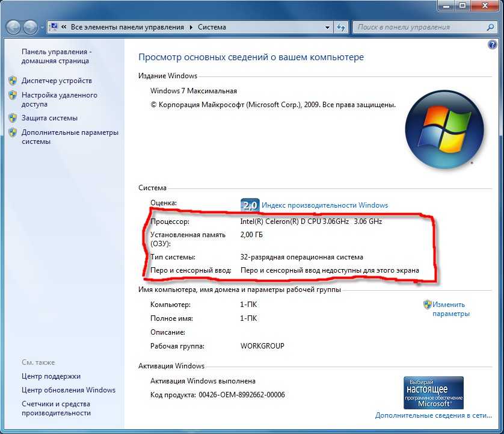
Task: Open 'Дополнительные параметры системы' link
Action: point(70,137)
